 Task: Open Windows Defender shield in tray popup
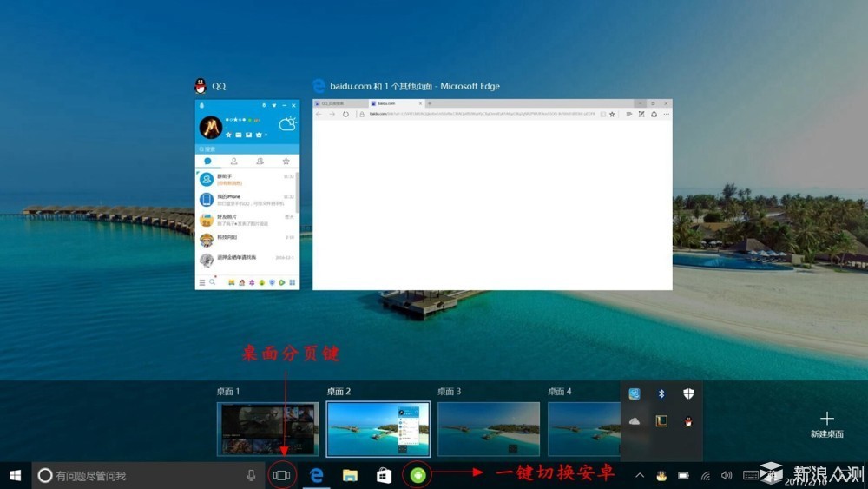tap(687, 394)
